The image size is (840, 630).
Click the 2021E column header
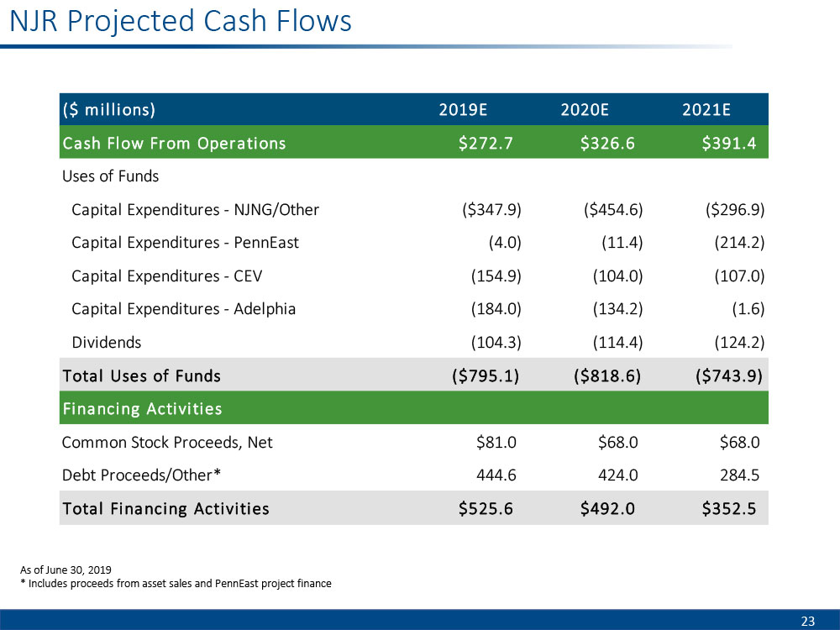point(706,109)
